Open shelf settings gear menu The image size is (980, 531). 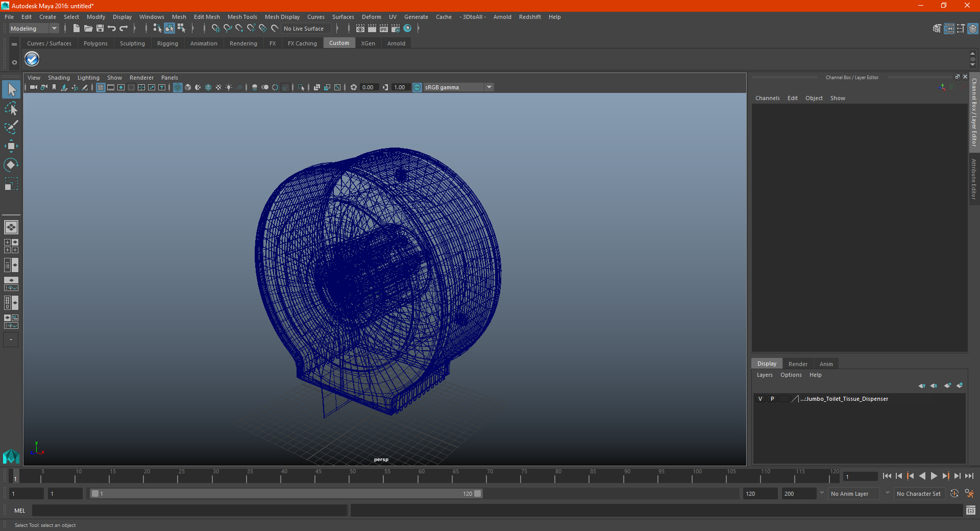point(14,62)
